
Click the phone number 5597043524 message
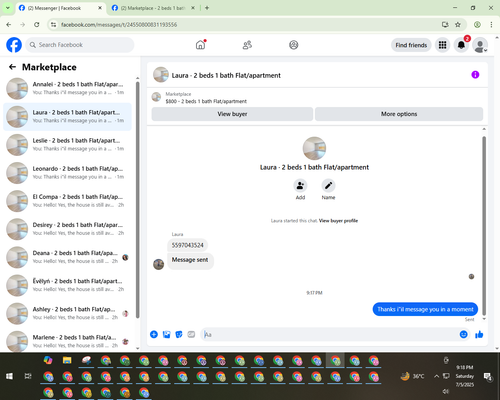187,245
